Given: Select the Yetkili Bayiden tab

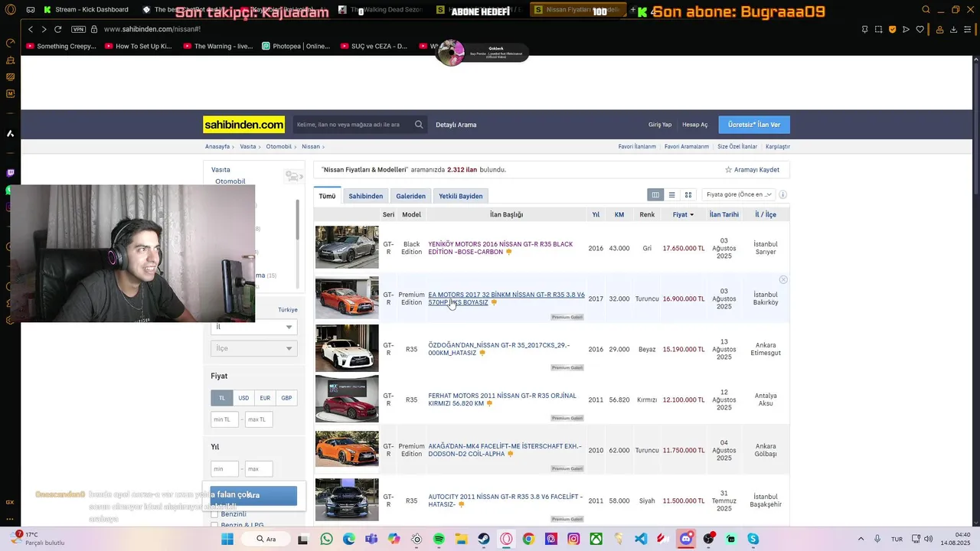Looking at the screenshot, I should point(461,196).
